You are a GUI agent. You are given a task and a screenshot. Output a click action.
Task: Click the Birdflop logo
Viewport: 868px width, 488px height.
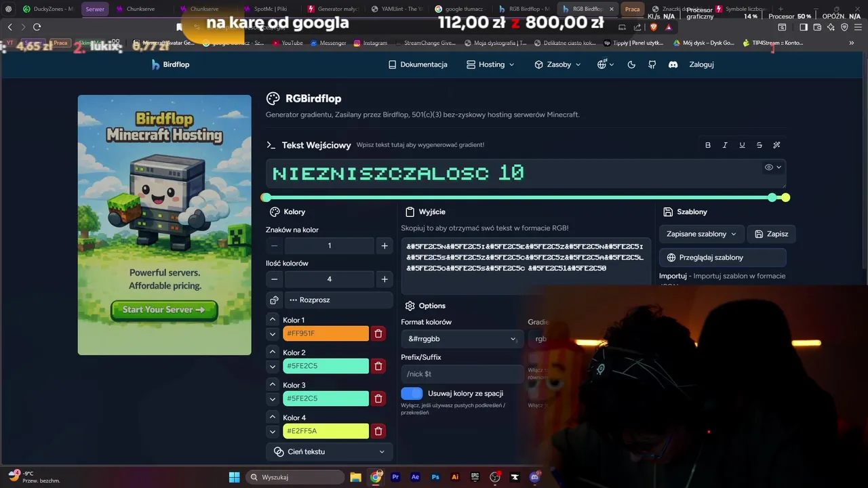(170, 64)
